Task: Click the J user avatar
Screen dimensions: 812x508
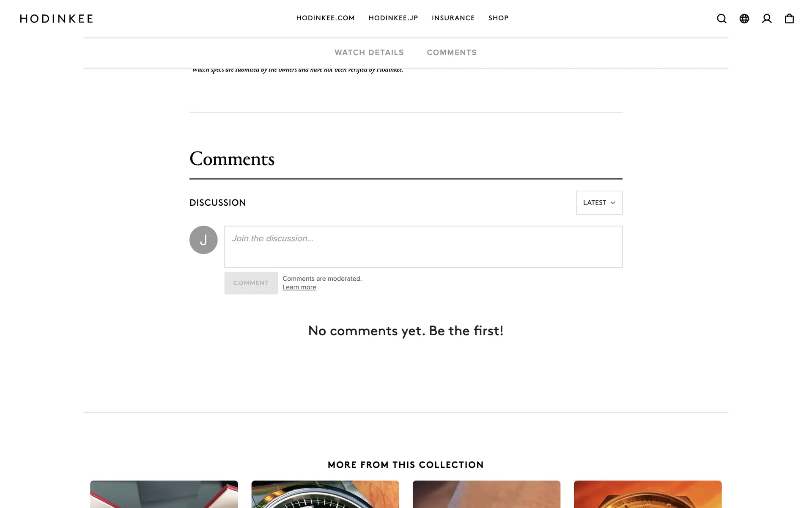Action: pyautogui.click(x=203, y=240)
